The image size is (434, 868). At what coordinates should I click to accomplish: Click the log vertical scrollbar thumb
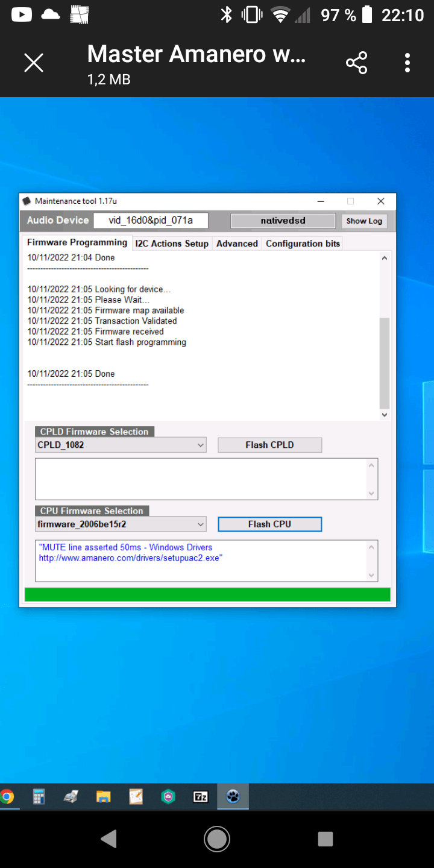[385, 363]
